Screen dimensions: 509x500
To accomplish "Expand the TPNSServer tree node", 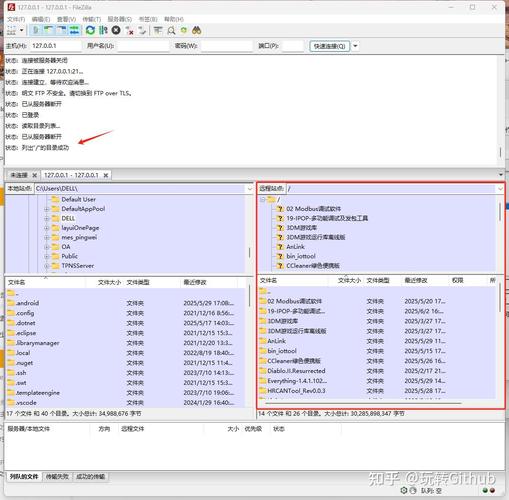I will (x=47, y=266).
